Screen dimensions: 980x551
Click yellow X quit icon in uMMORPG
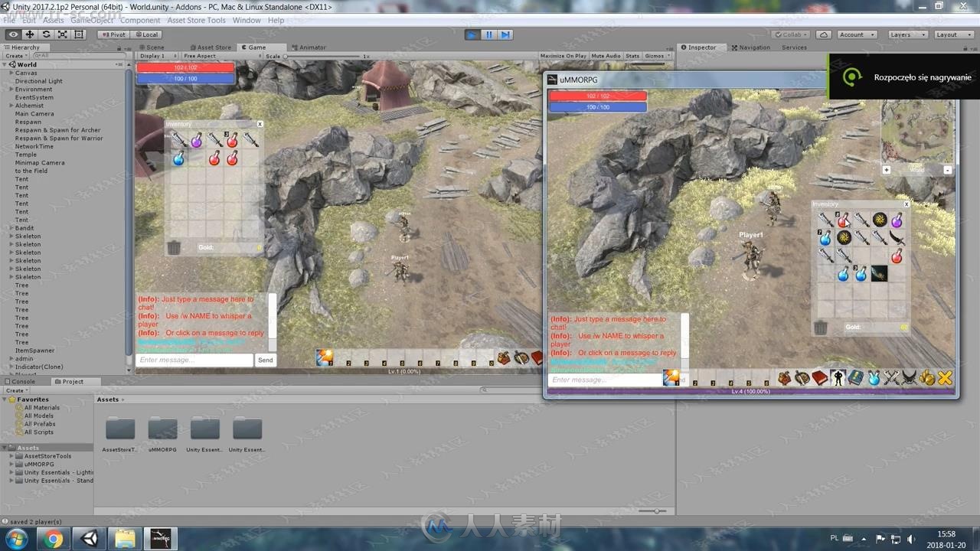click(945, 377)
